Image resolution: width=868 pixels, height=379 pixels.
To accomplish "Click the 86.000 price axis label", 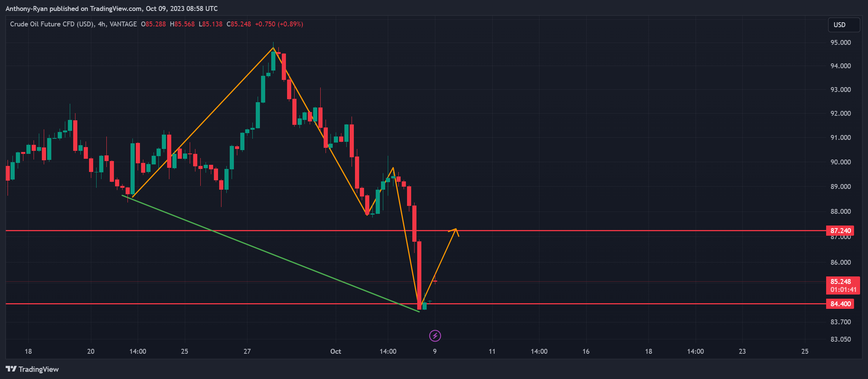I will tap(840, 262).
